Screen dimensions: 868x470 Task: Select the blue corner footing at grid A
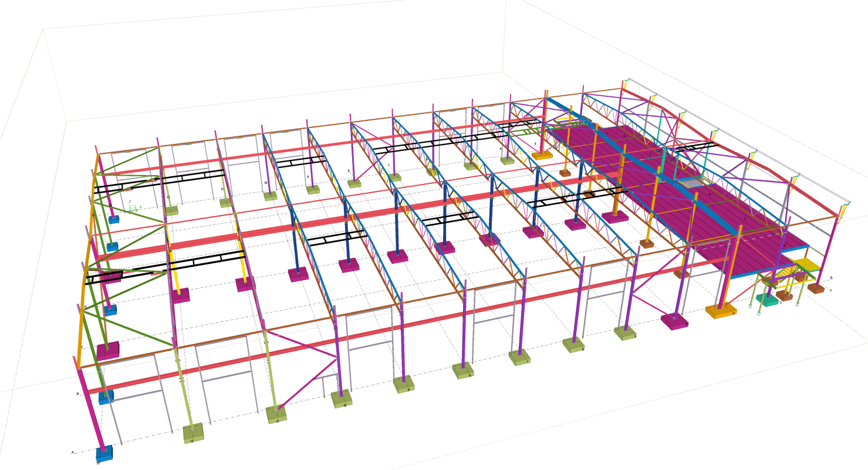tap(105, 454)
